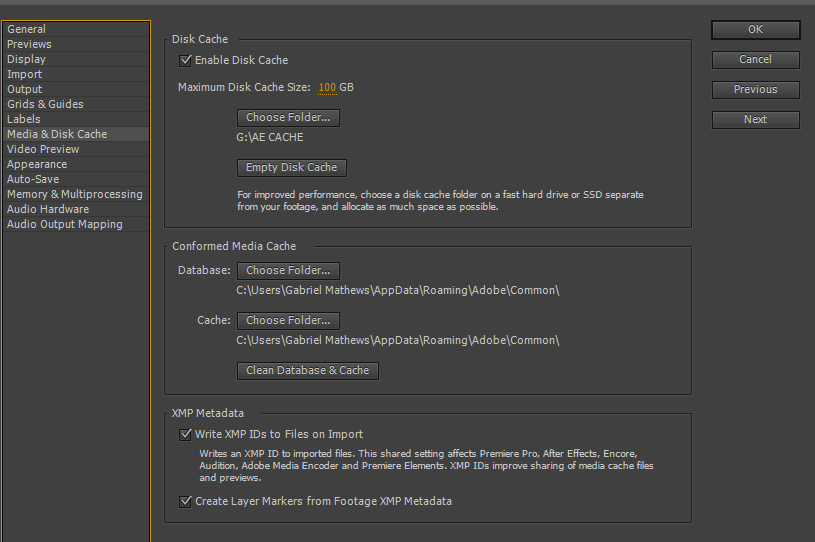Viewport: 815px width, 542px height.
Task: Open the Auto-Save preferences category
Action: pos(33,180)
